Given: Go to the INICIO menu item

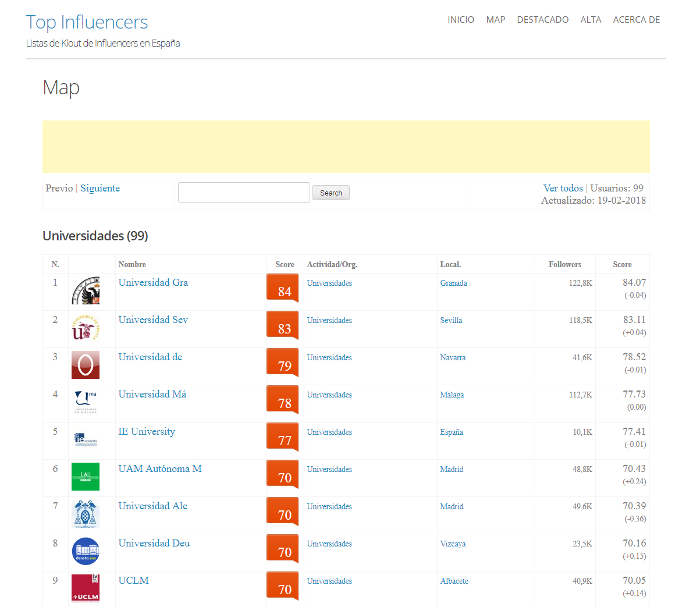Looking at the screenshot, I should (x=461, y=20).
